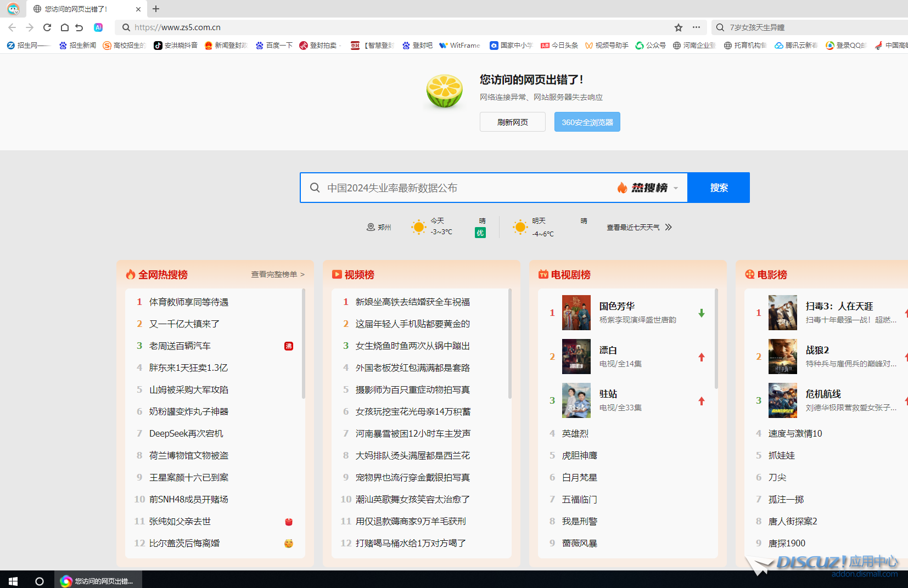The height and width of the screenshot is (588, 908).
Task: Click the 郑州 location icon
Action: (x=371, y=227)
